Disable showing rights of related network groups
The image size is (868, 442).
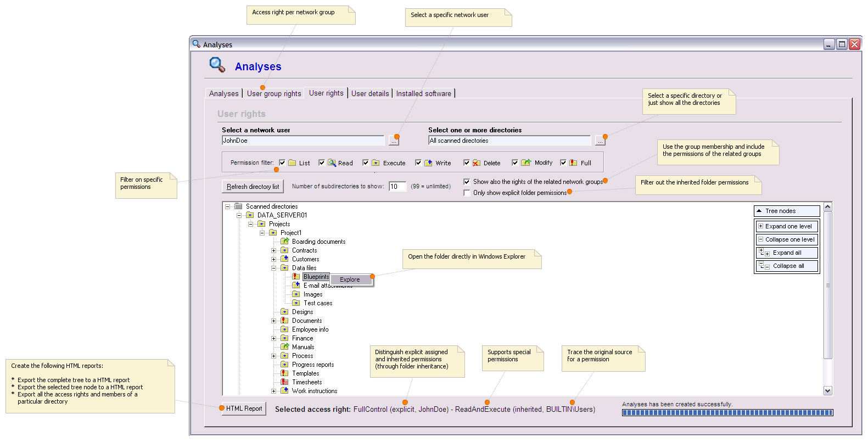467,182
